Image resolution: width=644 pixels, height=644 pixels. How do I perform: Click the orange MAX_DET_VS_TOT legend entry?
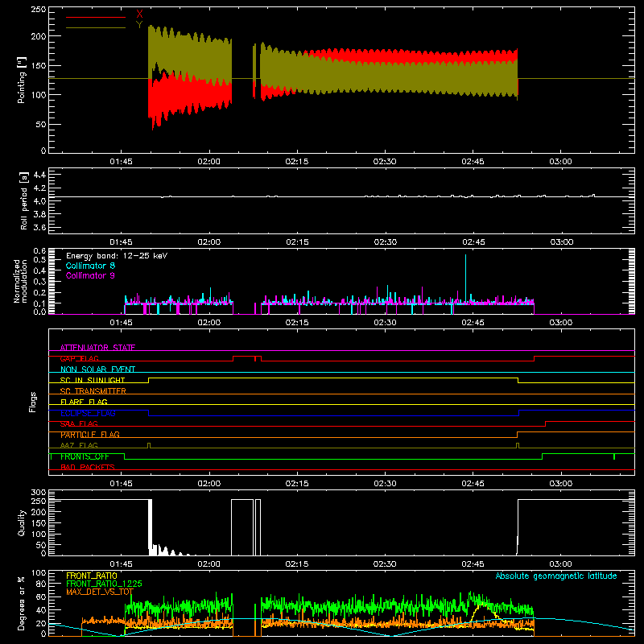100,592
